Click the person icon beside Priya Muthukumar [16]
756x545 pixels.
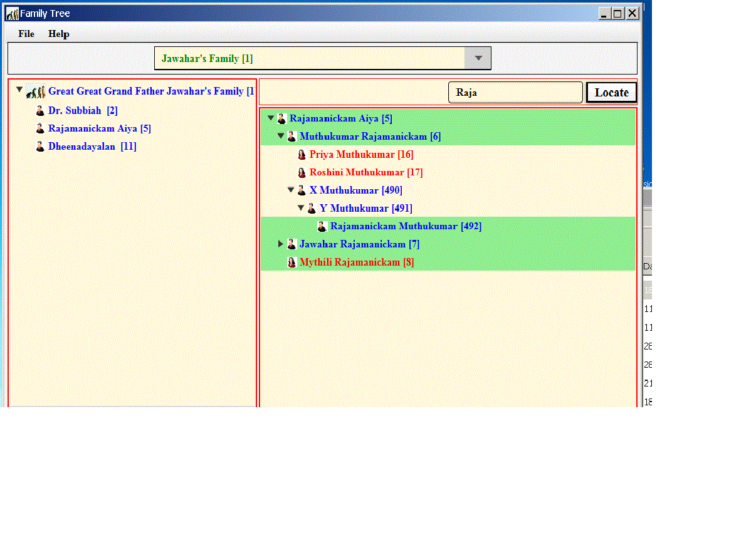click(302, 154)
